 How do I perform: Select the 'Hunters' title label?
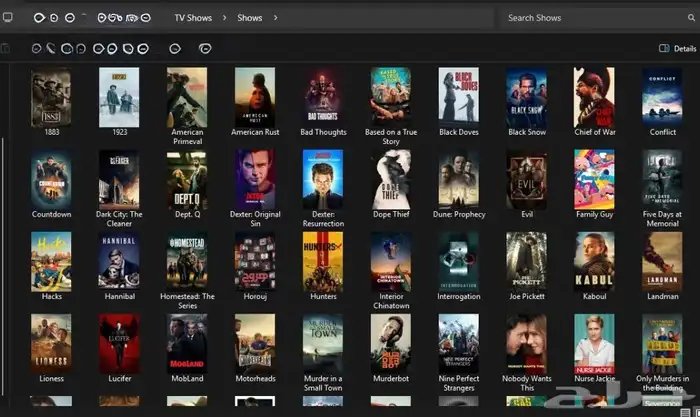tap(323, 296)
